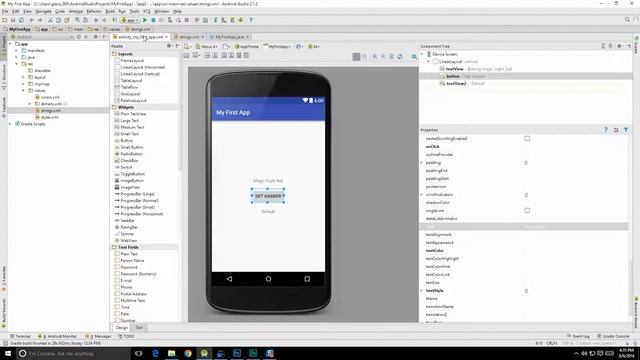Click the Find magnifier icon in the toolbar
Viewport: 640px width, 360px height.
(x=77, y=20)
